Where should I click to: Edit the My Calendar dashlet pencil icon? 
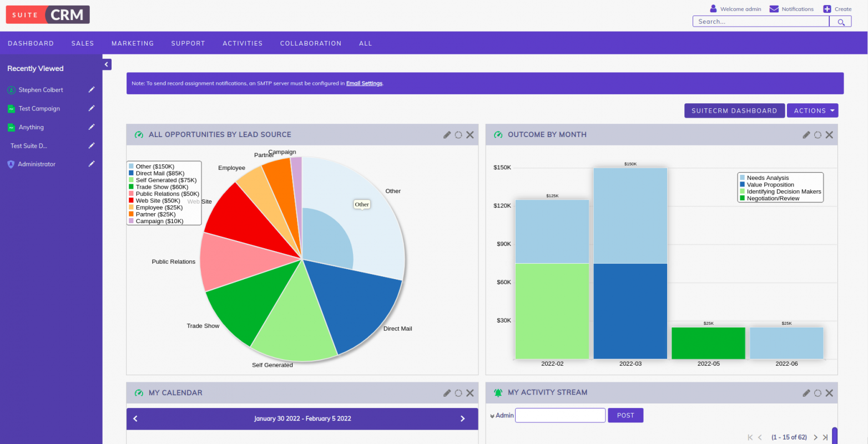pyautogui.click(x=447, y=393)
